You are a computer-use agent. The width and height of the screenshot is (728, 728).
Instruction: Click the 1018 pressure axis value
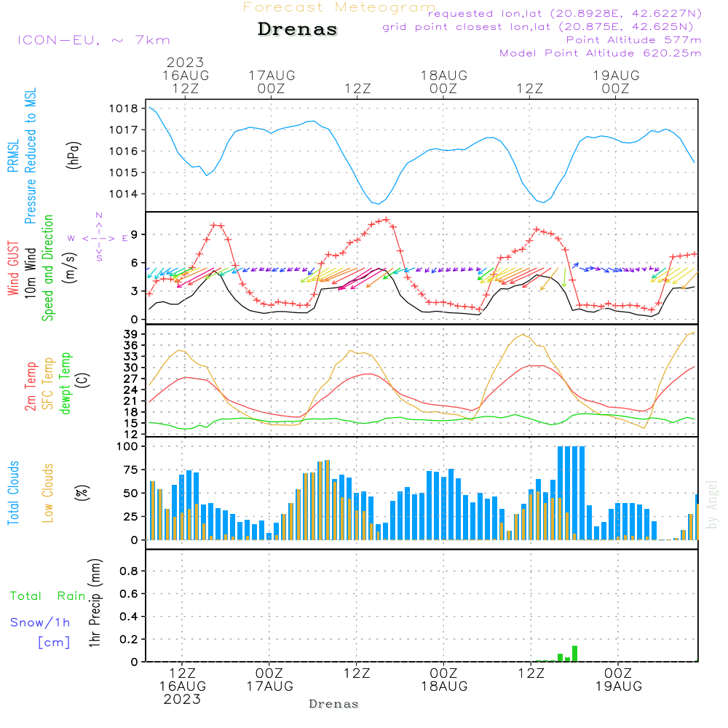point(124,108)
